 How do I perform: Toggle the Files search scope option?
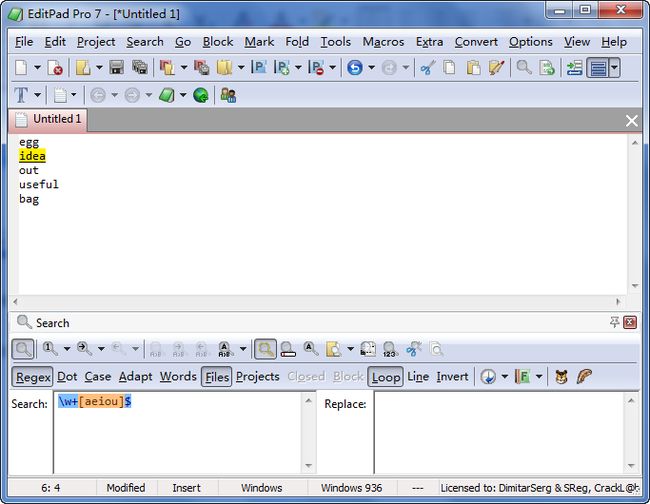coord(217,377)
